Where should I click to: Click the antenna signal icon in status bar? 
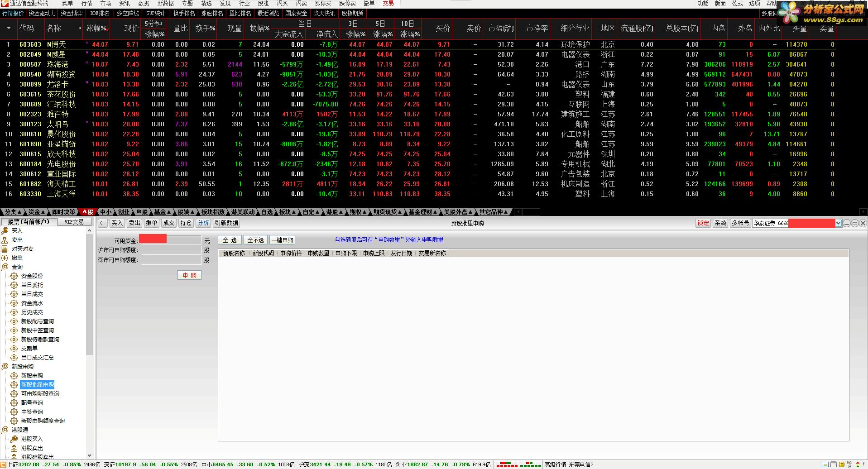coord(850,464)
